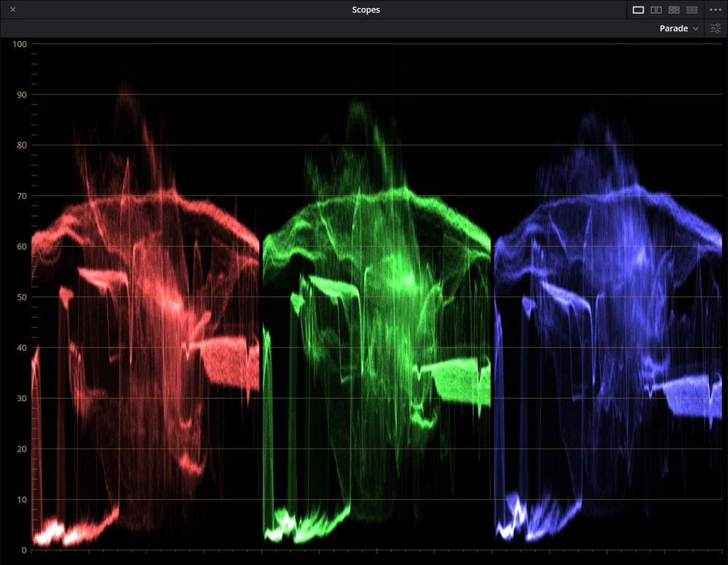Choose the four-scope grid layout icon
Viewport: 728px width, 565px height.
(x=673, y=9)
